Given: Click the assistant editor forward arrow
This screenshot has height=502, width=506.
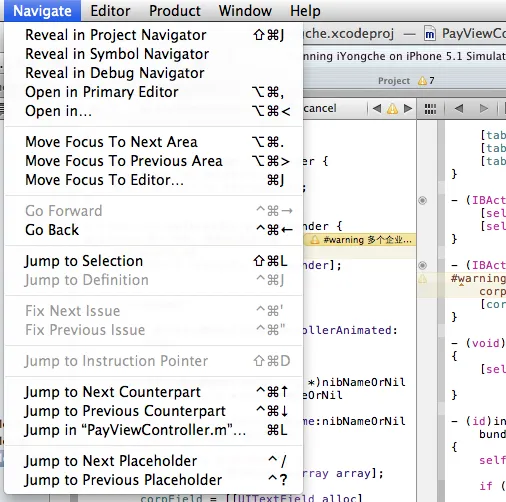Looking at the screenshot, I should tap(484, 109).
